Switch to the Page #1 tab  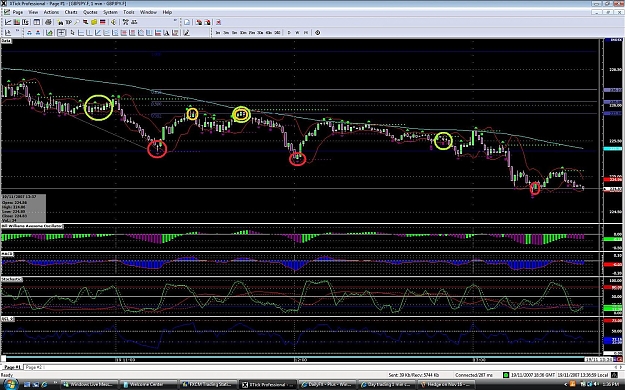click(12, 367)
